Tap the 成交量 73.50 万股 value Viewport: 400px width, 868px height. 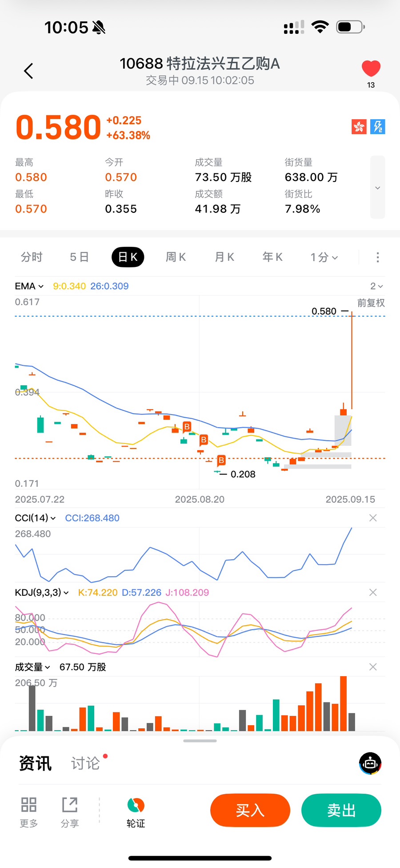point(223,178)
